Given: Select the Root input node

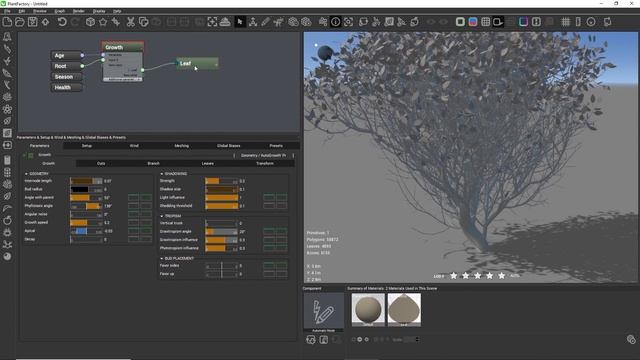Looking at the screenshot, I should [x=66, y=66].
